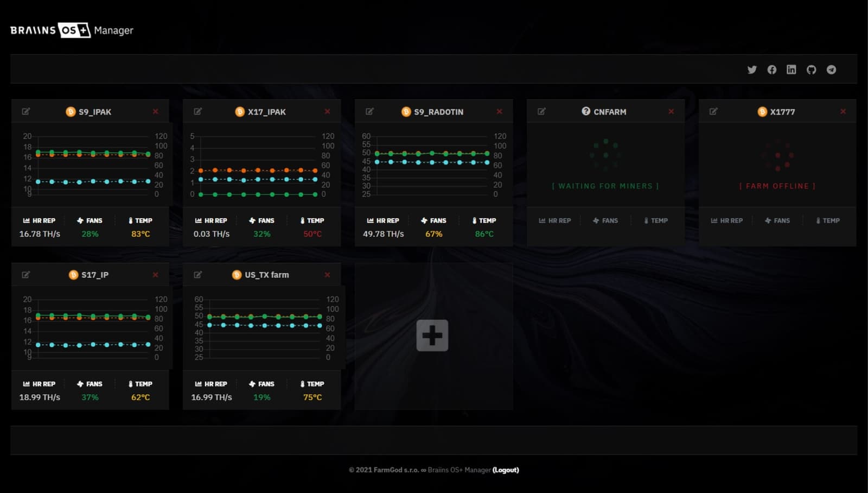This screenshot has height=493, width=868.
Task: Click the X17_IPAK temperature reading
Action: pyautogui.click(x=312, y=234)
